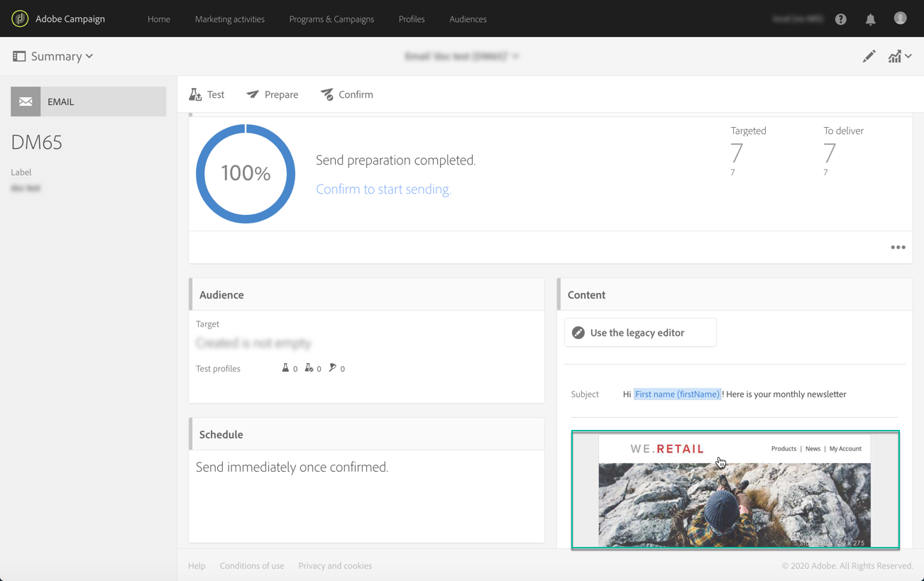
Task: Open Privacy and cookies link
Action: pos(335,565)
